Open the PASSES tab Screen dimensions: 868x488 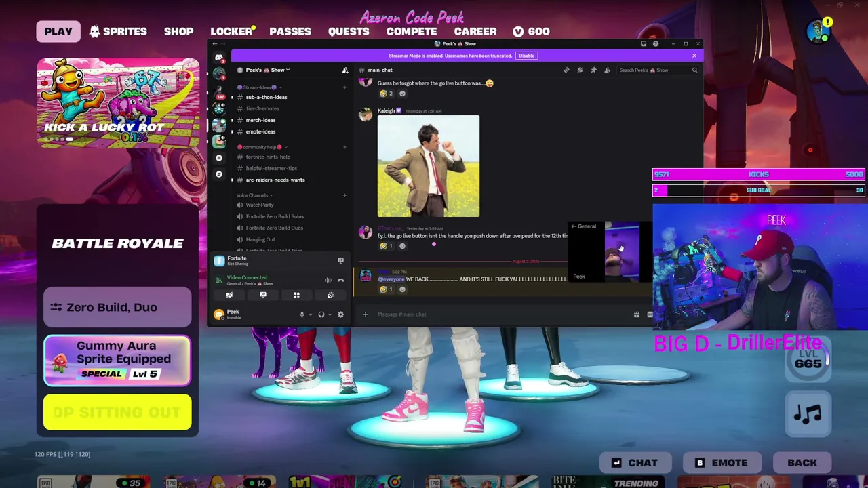click(290, 31)
